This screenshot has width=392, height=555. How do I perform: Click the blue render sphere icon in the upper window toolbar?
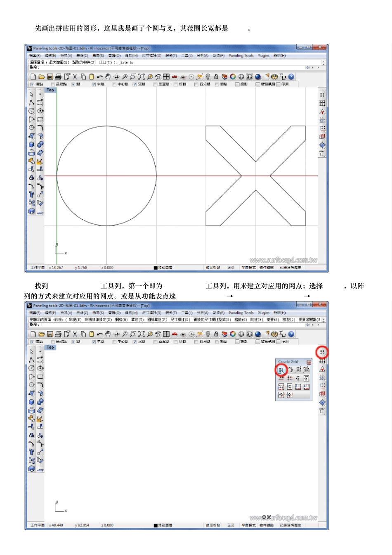258,77
